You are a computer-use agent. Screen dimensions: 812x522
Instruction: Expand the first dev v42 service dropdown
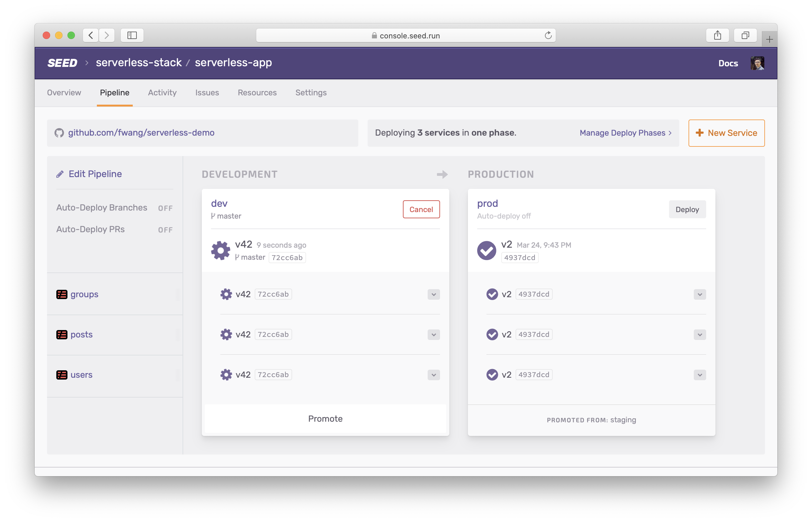(433, 294)
